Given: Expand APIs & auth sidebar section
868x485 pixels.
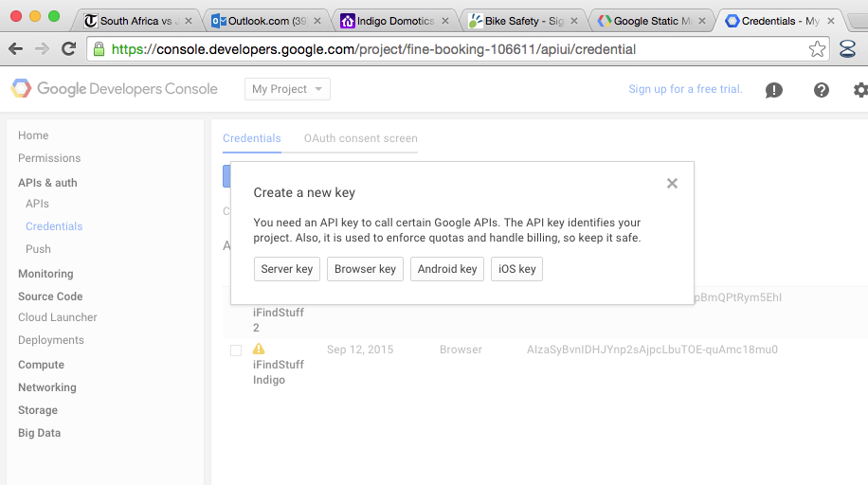Looking at the screenshot, I should pyautogui.click(x=47, y=183).
